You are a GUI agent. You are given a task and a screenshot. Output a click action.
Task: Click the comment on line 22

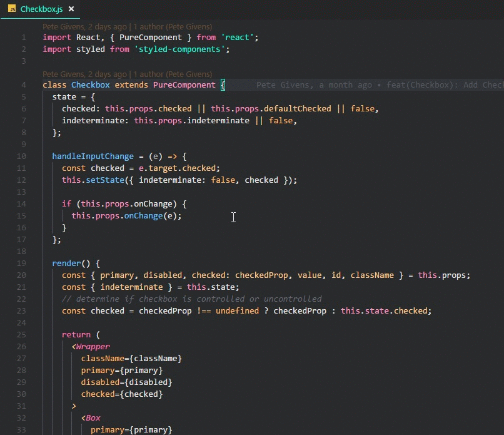tap(191, 299)
